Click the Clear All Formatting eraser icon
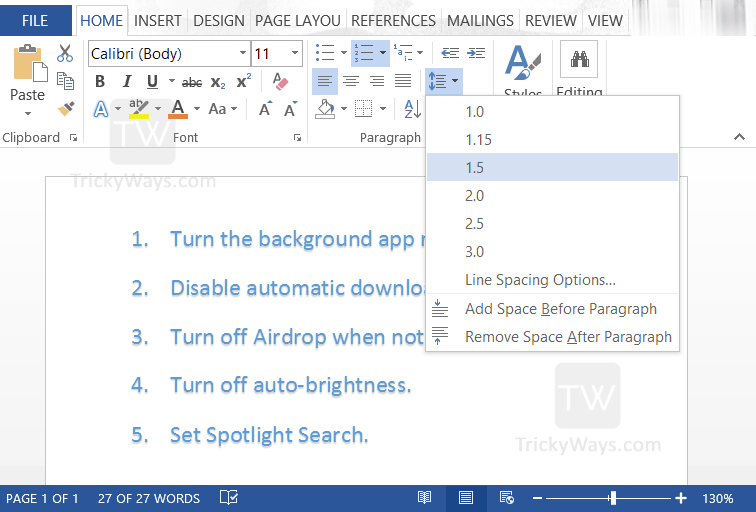756x512 pixels. pos(280,81)
